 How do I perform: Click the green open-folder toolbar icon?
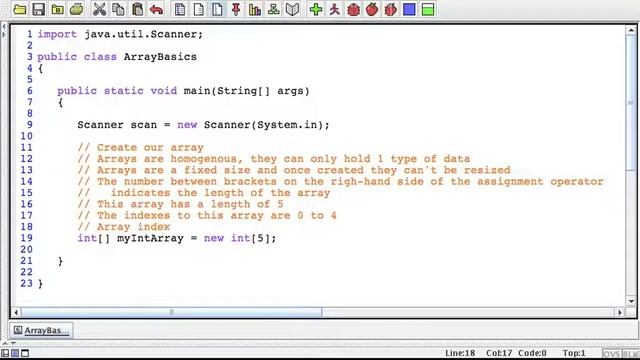pos(76,9)
